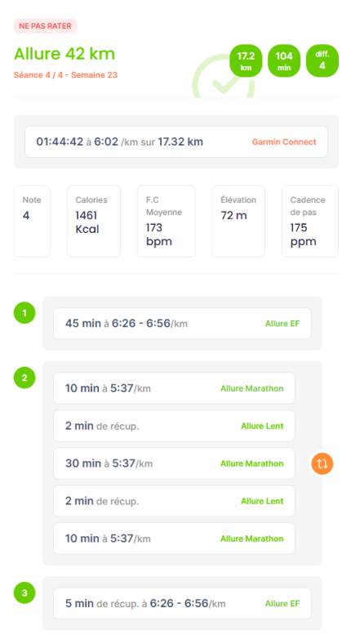Click the orange repeat swap icon

(x=322, y=463)
